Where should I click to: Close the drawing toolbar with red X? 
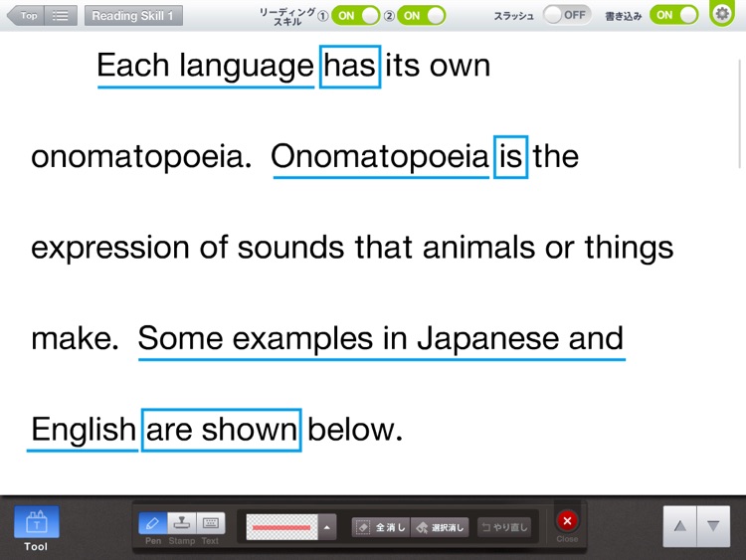(567, 521)
